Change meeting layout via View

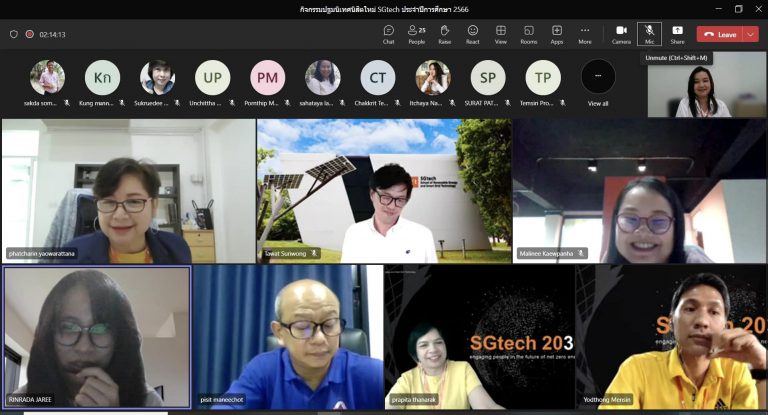[501, 34]
